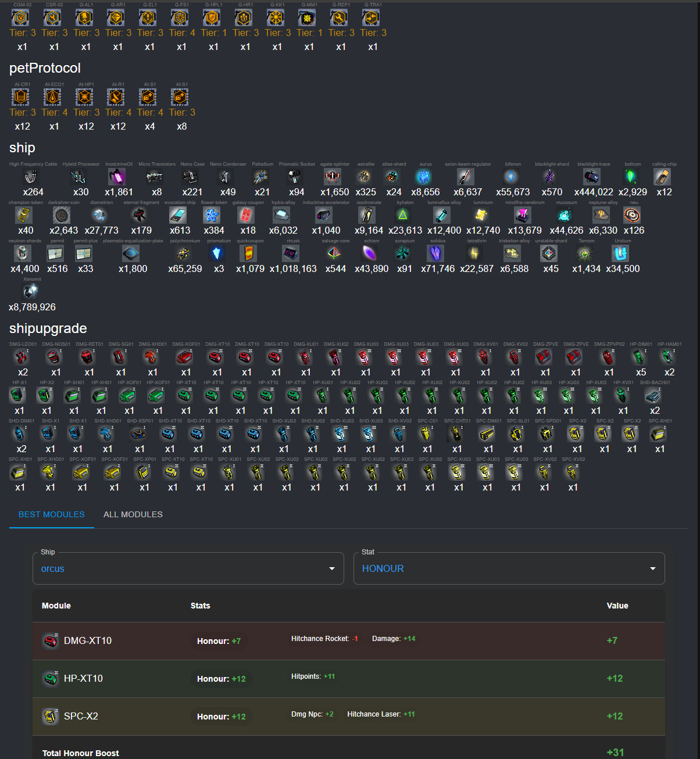This screenshot has height=759, width=700.
Task: Click the Stats column header
Action: click(x=201, y=606)
